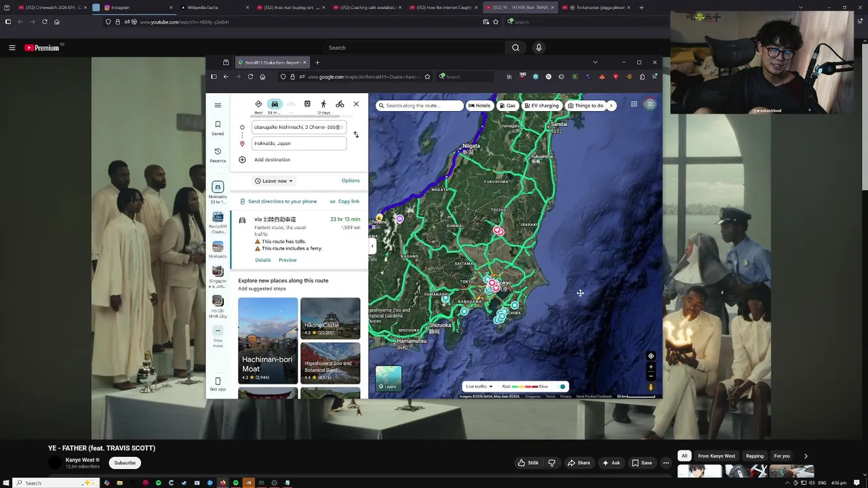
Task: Click the Add destination plus icon
Action: pyautogui.click(x=242, y=159)
